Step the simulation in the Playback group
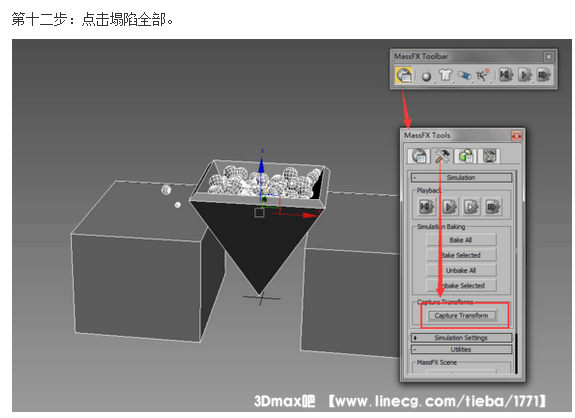The height and width of the screenshot is (418, 575). [x=492, y=207]
